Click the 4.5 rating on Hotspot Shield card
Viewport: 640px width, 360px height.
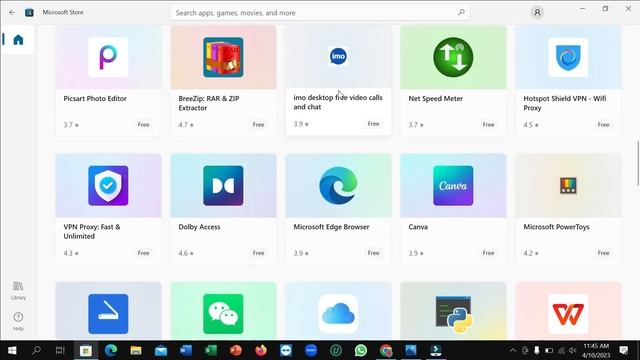[531, 124]
